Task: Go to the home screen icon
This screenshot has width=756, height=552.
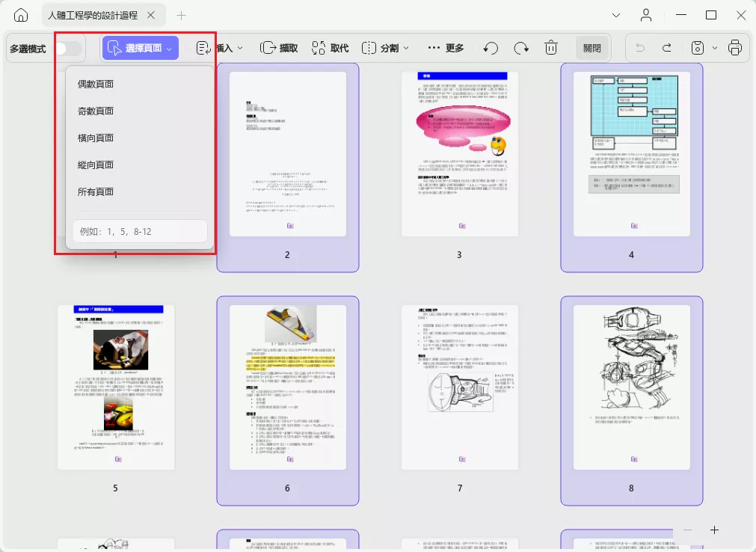Action: 21,16
